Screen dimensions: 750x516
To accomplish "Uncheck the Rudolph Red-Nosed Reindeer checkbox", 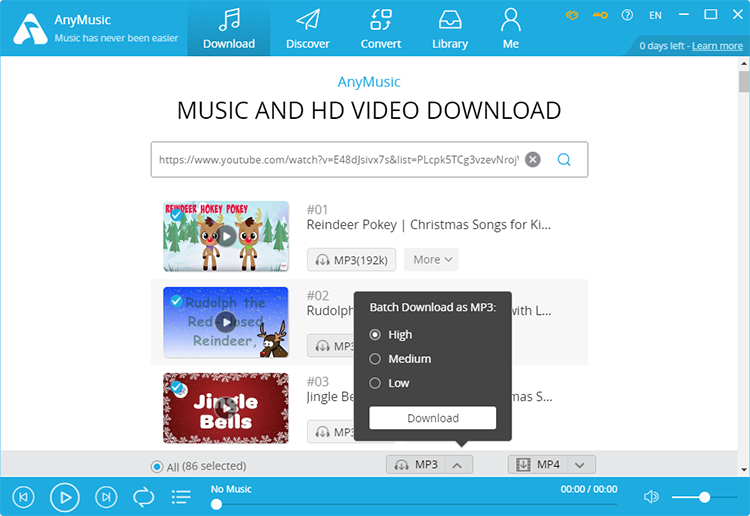I will tap(176, 301).
